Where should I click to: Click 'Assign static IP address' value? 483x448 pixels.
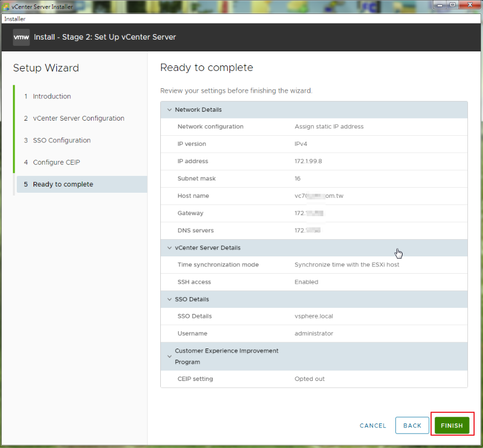click(x=329, y=127)
